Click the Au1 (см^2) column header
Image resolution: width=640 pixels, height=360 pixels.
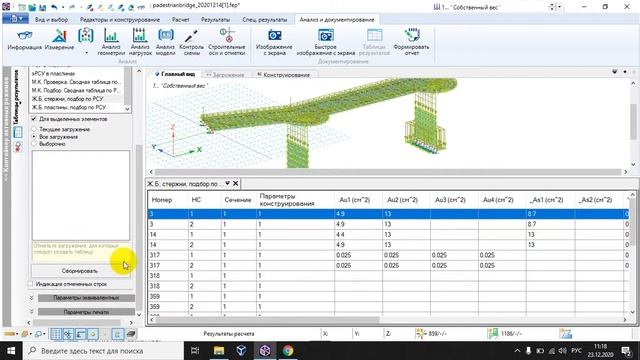coord(355,200)
